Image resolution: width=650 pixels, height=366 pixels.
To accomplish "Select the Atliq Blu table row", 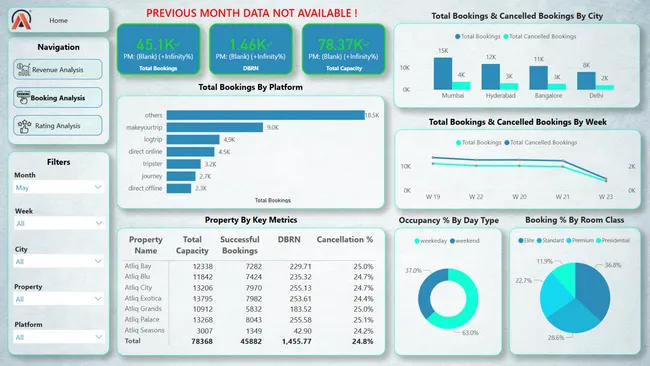I will [x=249, y=276].
